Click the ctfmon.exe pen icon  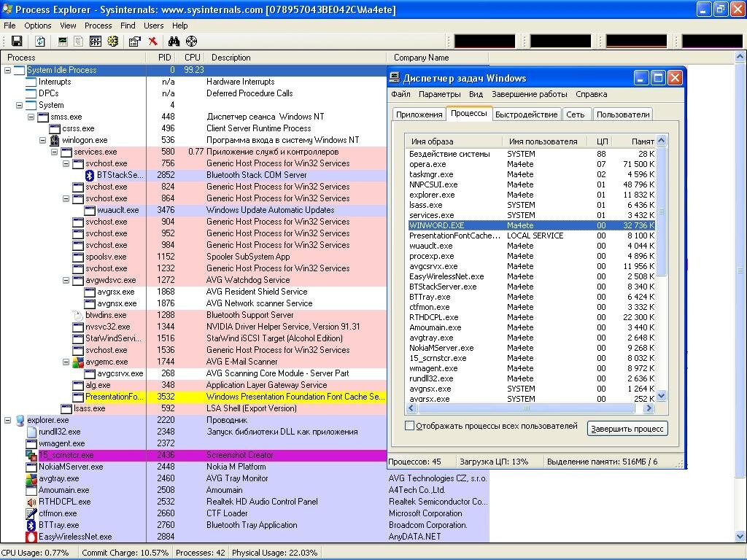point(31,513)
